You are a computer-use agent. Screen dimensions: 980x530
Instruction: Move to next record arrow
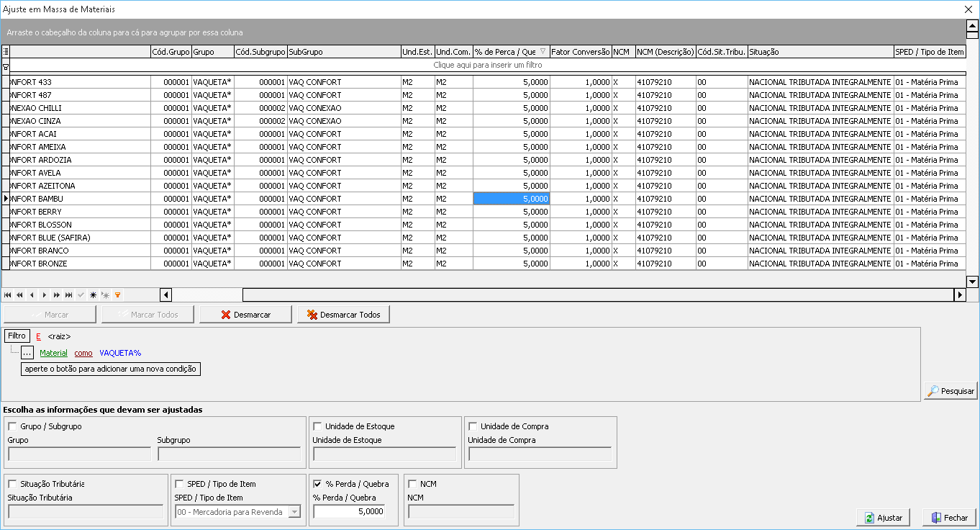click(44, 295)
